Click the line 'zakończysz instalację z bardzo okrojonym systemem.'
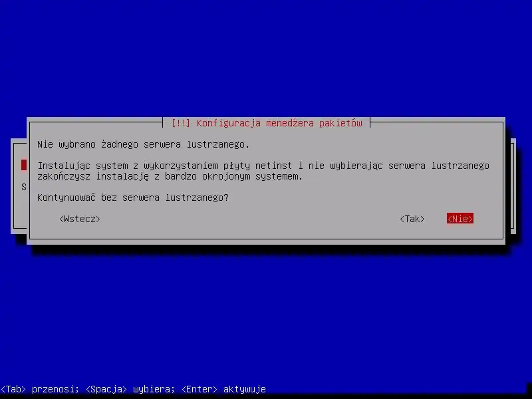Viewport: 532px width, 399px height. pos(170,176)
